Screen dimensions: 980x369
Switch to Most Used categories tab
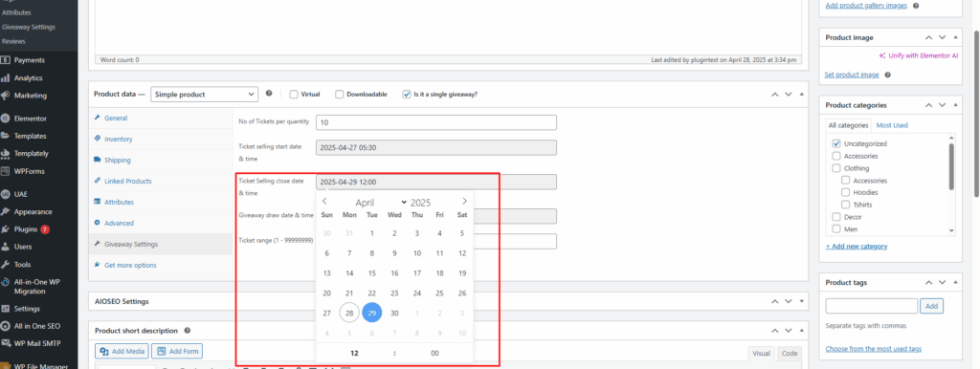click(x=892, y=125)
